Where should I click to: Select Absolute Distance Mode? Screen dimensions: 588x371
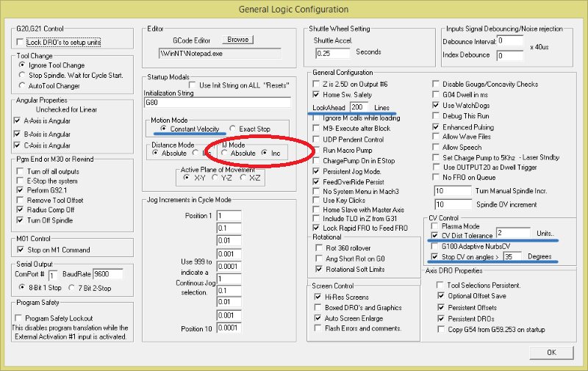coord(155,153)
